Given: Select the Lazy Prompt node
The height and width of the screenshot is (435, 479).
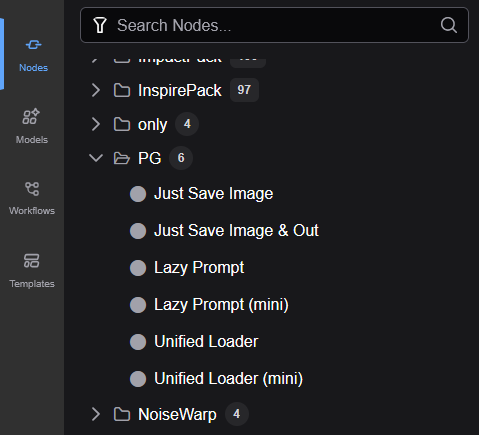Looking at the screenshot, I should tap(199, 268).
